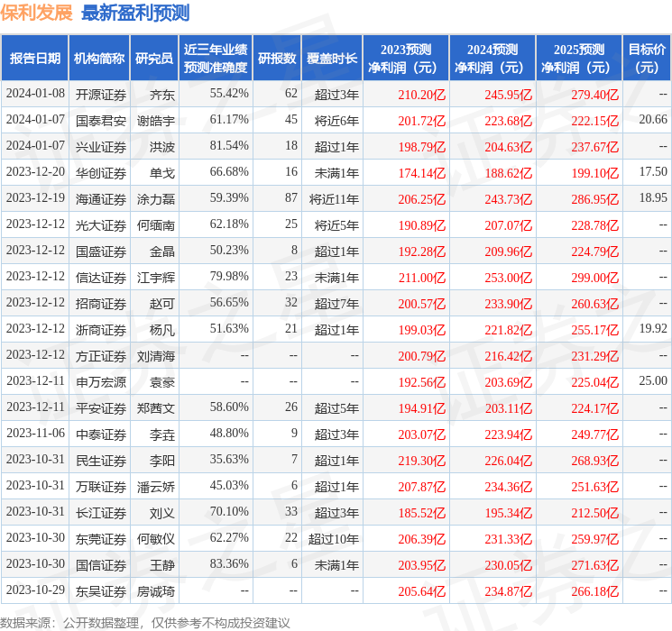The width and height of the screenshot is (672, 631).
Task: Click analyst name 江宇辉
Action: pos(155,277)
